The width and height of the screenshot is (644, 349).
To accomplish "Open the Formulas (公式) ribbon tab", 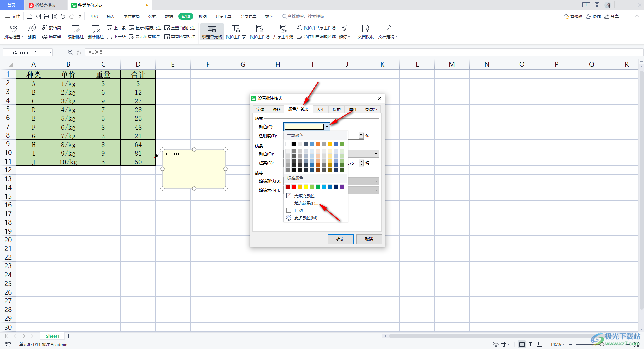I will point(152,16).
